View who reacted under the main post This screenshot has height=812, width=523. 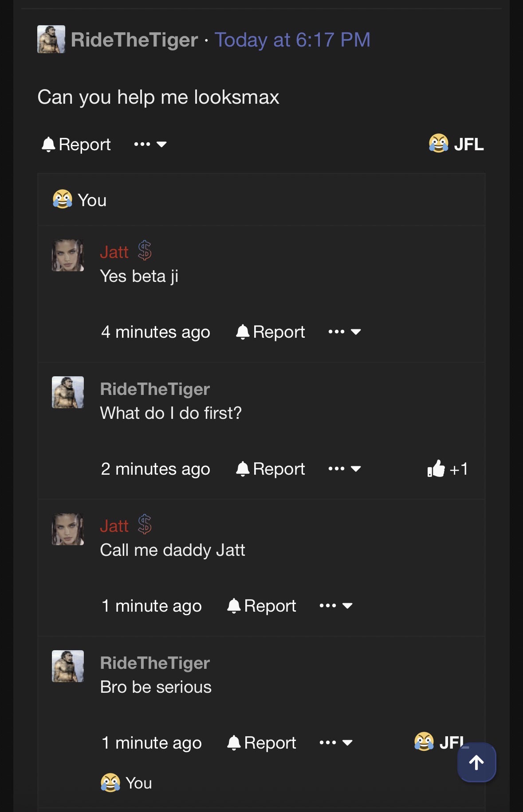tap(80, 200)
